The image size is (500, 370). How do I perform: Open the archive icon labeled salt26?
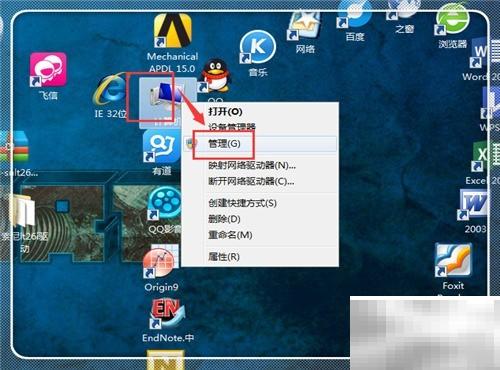point(14,147)
